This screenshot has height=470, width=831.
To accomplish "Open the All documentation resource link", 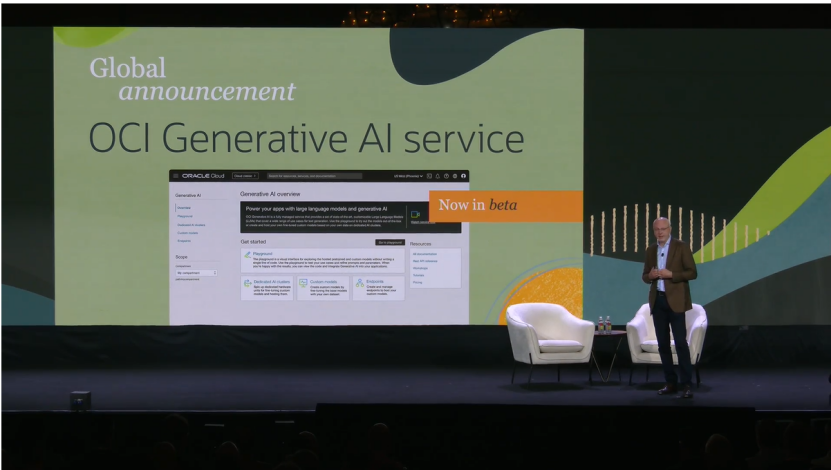I will pyautogui.click(x=425, y=254).
